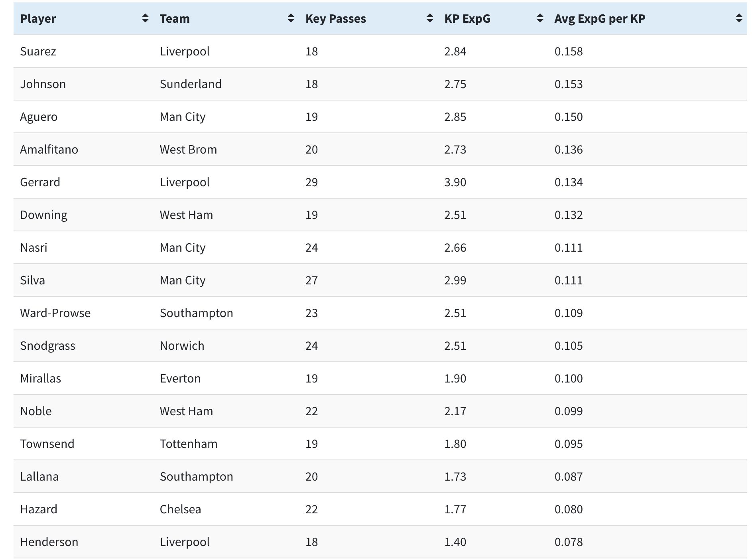Click Aguero's Avg ExpG value 0.150

tap(568, 117)
